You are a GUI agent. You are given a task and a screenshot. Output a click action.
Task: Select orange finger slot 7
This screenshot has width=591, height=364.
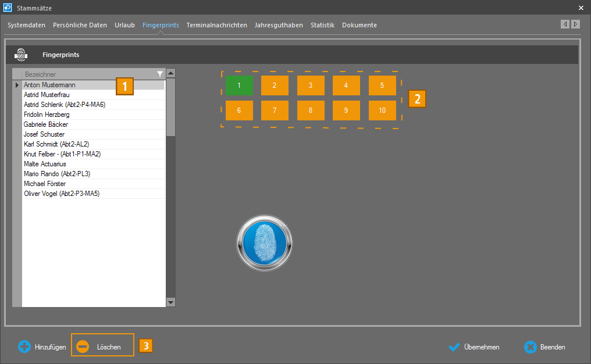click(x=275, y=110)
